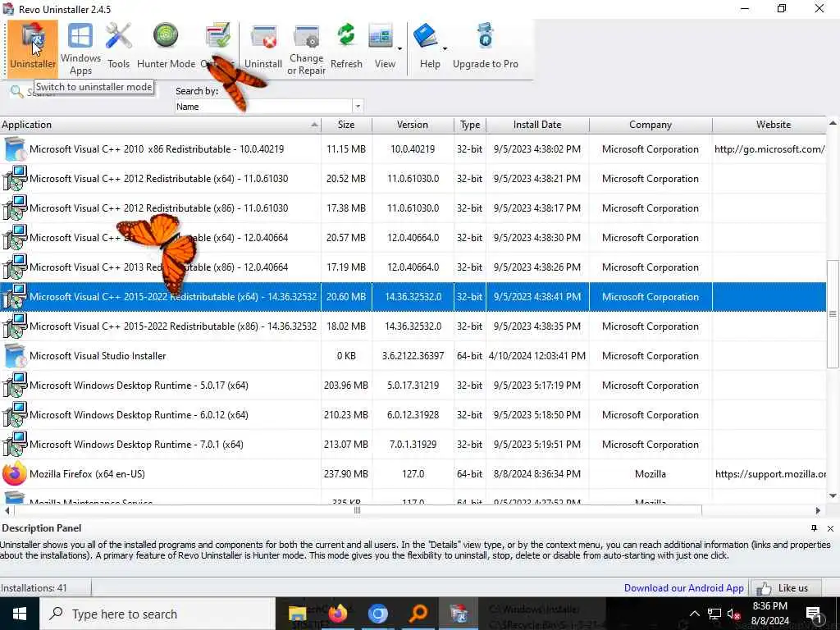Viewport: 840px width, 630px height.
Task: Sort by Application column header
Action: coord(160,125)
